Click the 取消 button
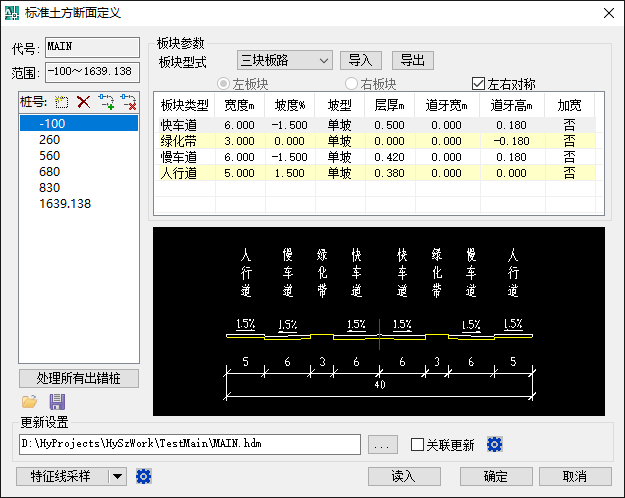Screen dimensions: 625x498 click(x=575, y=476)
